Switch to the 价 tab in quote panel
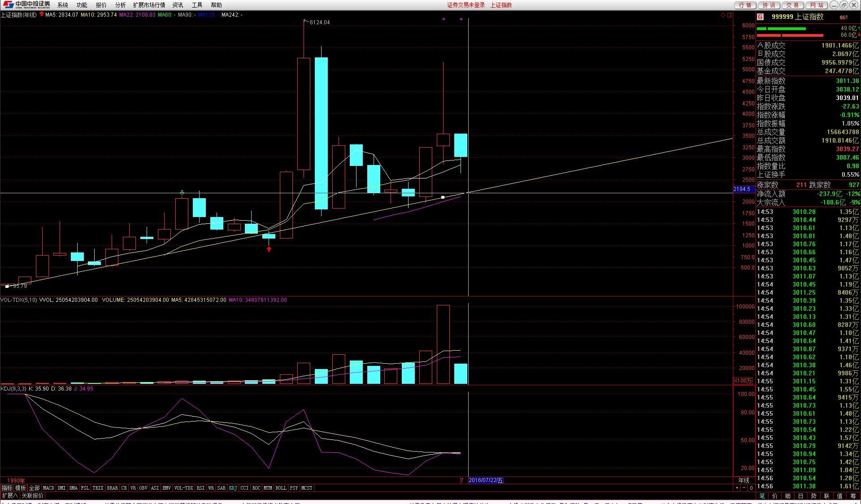Viewport: 861px width, 504px height. click(775, 495)
